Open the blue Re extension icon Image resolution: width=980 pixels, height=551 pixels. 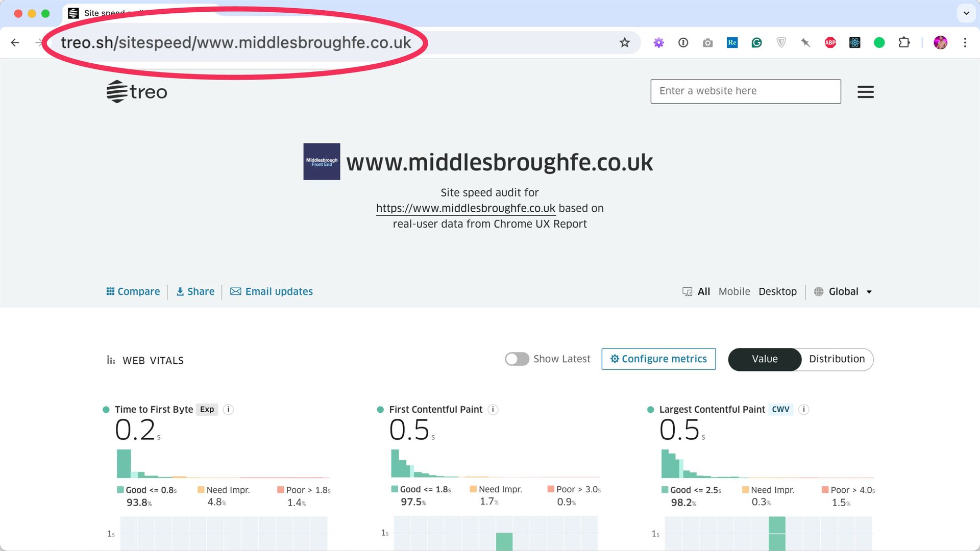pyautogui.click(x=732, y=43)
